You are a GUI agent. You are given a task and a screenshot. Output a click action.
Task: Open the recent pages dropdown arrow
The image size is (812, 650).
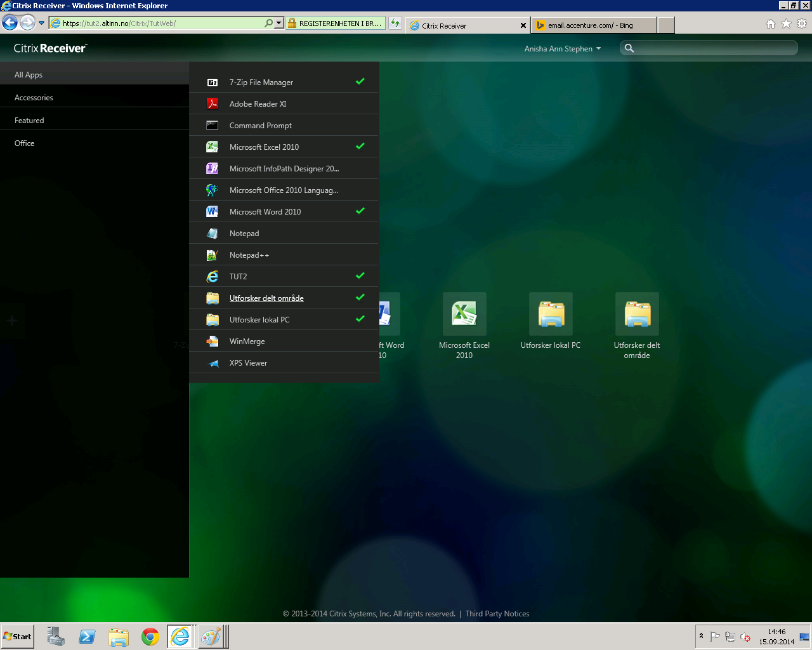coord(42,23)
